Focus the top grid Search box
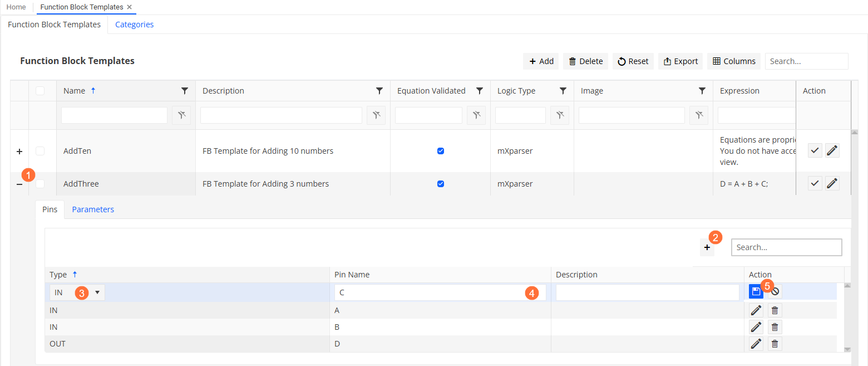This screenshot has width=868, height=366. coord(806,61)
